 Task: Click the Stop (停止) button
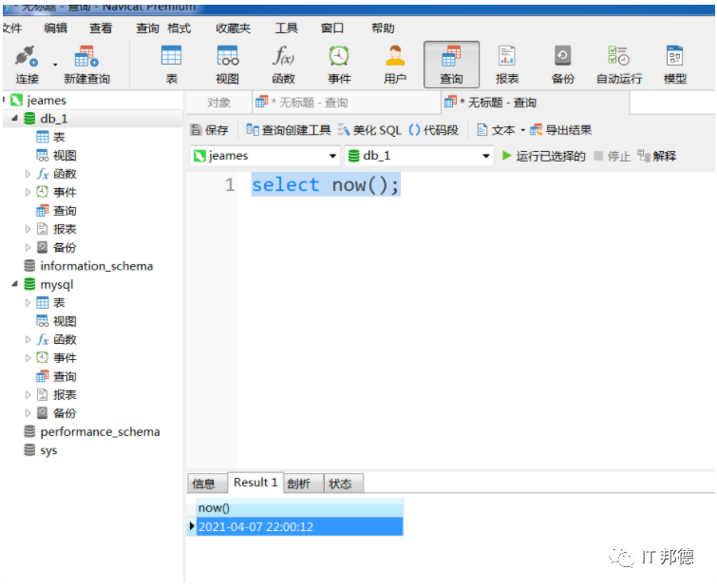click(612, 156)
